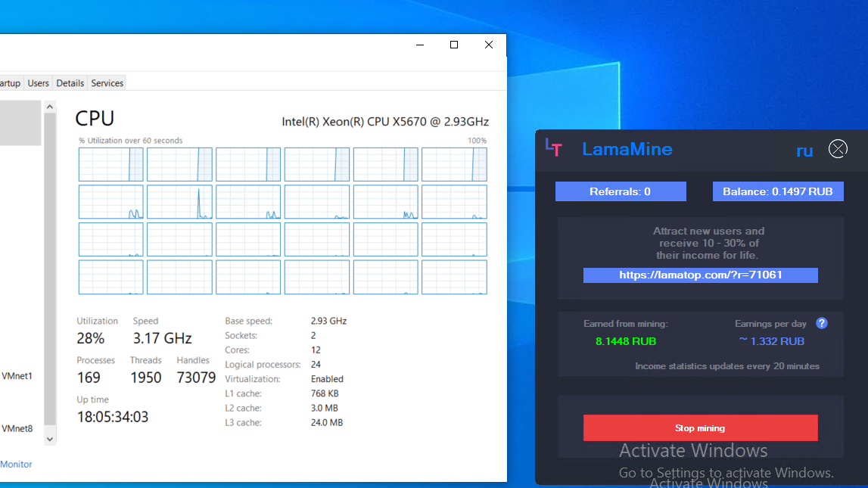Click the lamatop.com referral link field
Screen dimensions: 868x488
click(x=700, y=275)
